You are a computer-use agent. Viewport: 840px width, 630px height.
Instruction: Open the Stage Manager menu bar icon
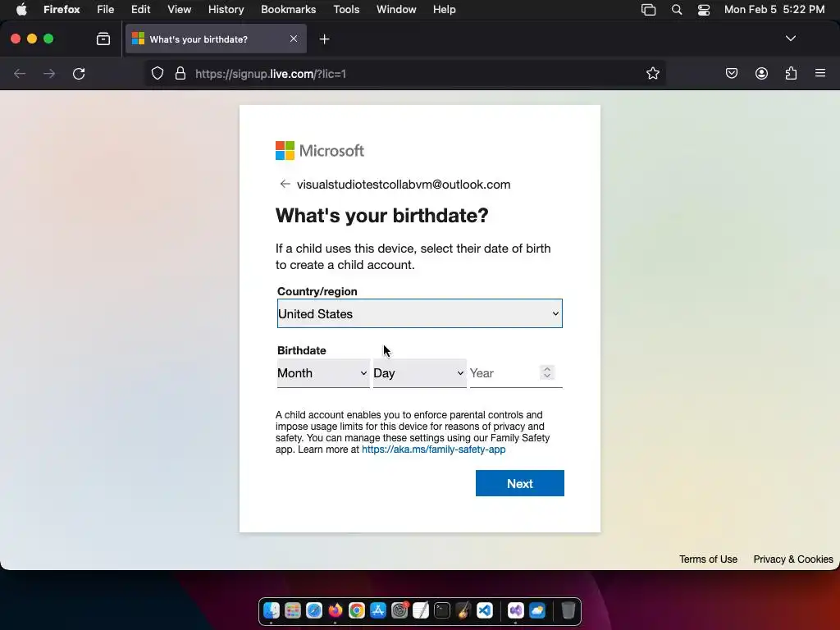tap(648, 10)
